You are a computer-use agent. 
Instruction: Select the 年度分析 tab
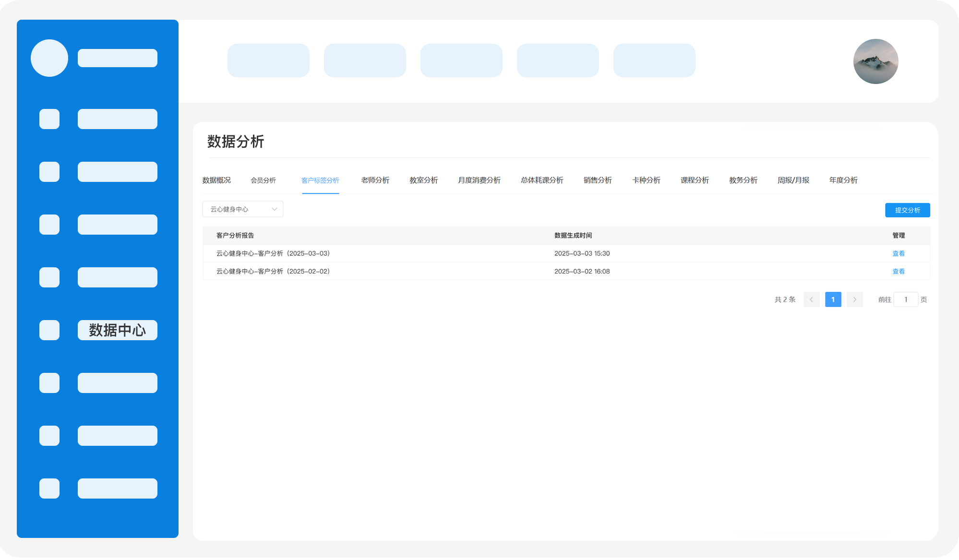[x=843, y=180]
